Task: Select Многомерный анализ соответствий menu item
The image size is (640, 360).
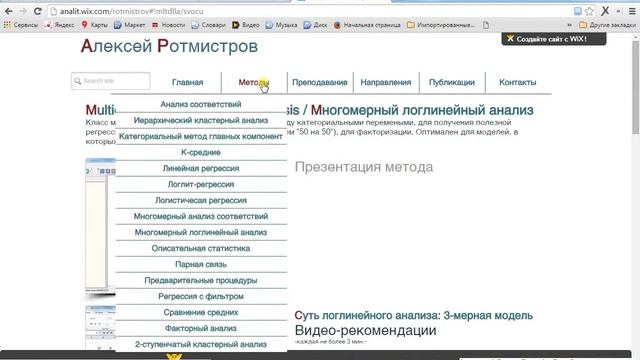Action: tap(201, 216)
